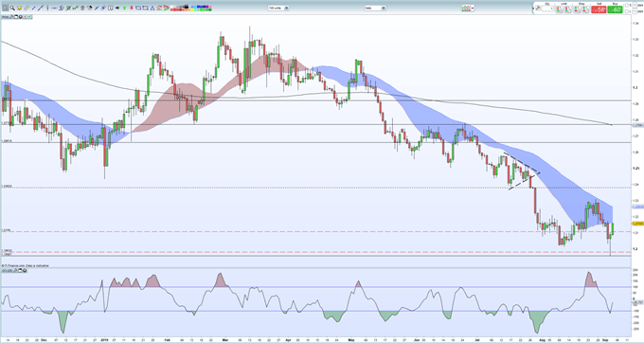Click the Qty quantity input field
The height and width of the screenshot is (343, 644).
[x=547, y=9]
